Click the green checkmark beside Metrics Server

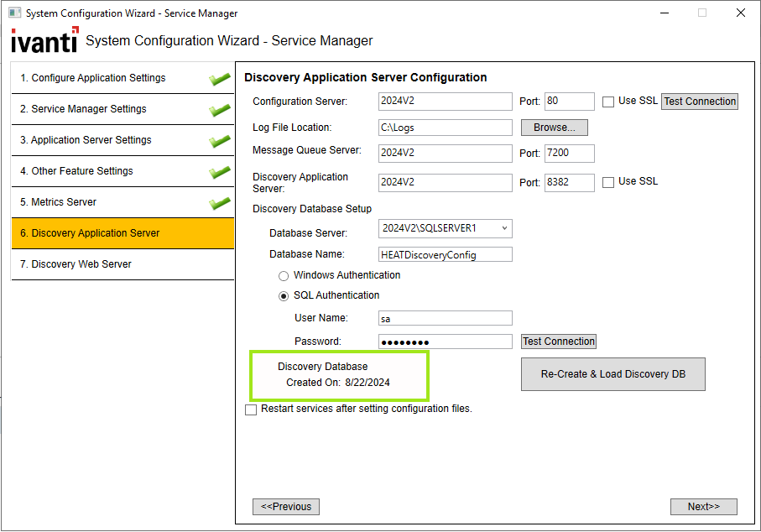tap(220, 203)
